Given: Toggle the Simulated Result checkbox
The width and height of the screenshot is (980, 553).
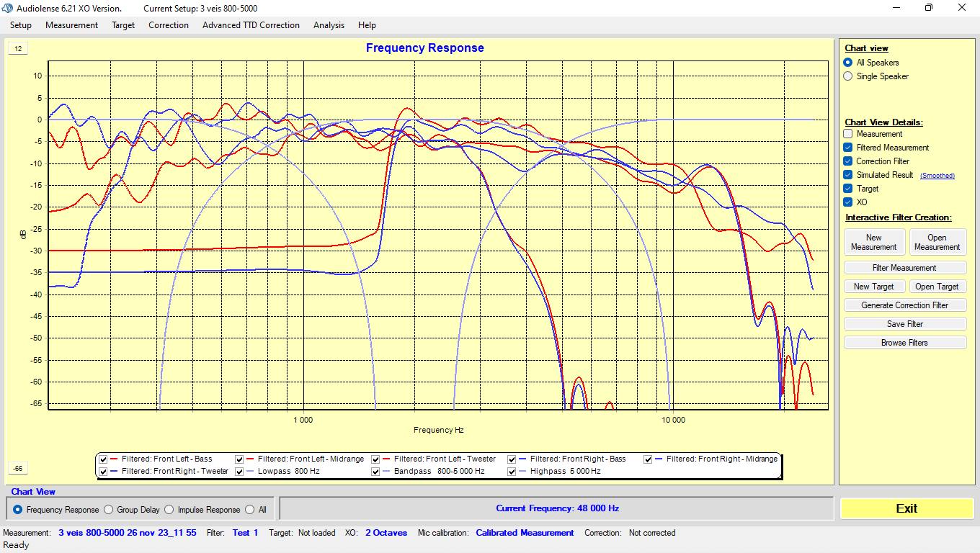Looking at the screenshot, I should pos(848,175).
